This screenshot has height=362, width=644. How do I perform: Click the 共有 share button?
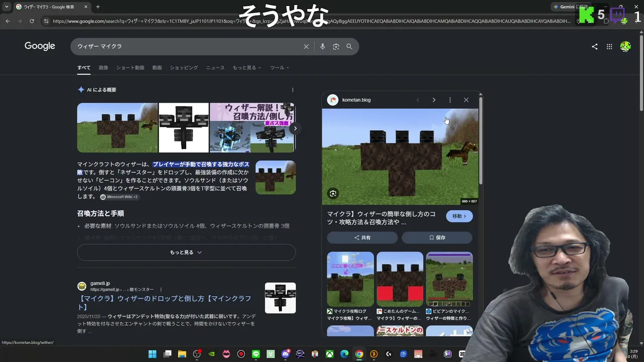[362, 238]
